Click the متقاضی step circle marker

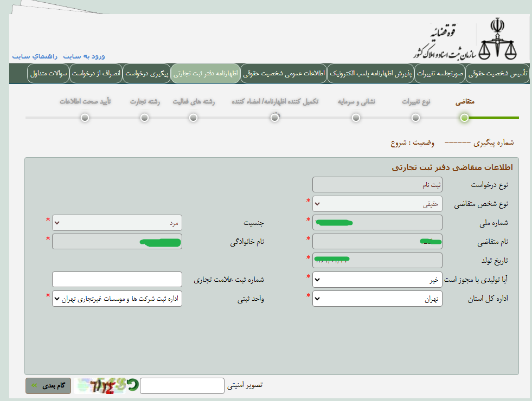click(x=464, y=118)
